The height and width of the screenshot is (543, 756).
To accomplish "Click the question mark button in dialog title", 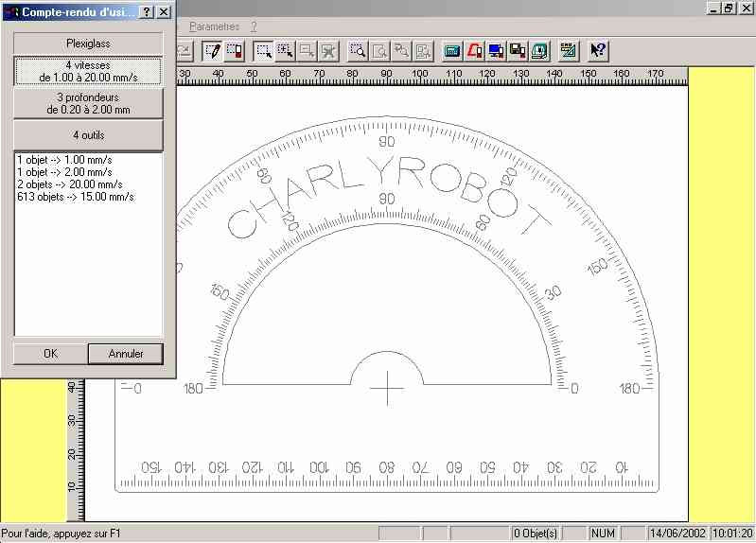I will click(x=146, y=12).
